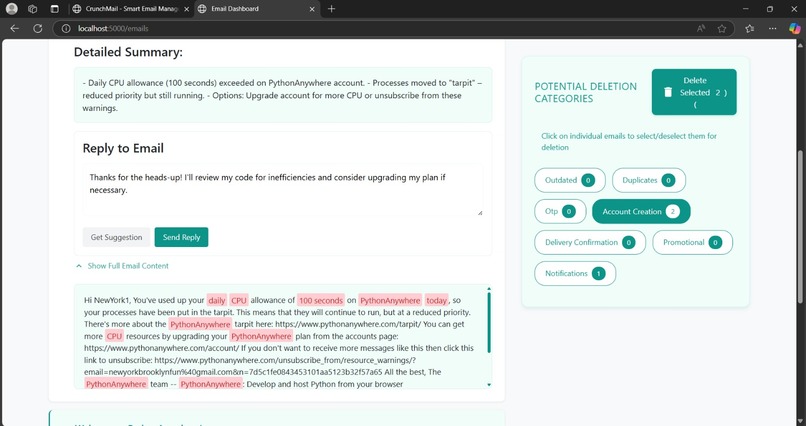Select the Duplicates category chip
This screenshot has width=806, height=426.
[x=649, y=180]
